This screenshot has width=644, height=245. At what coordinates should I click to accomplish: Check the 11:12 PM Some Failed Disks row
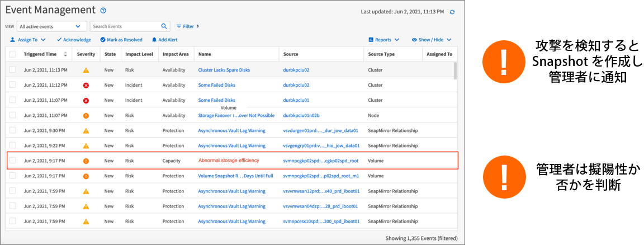(13, 85)
